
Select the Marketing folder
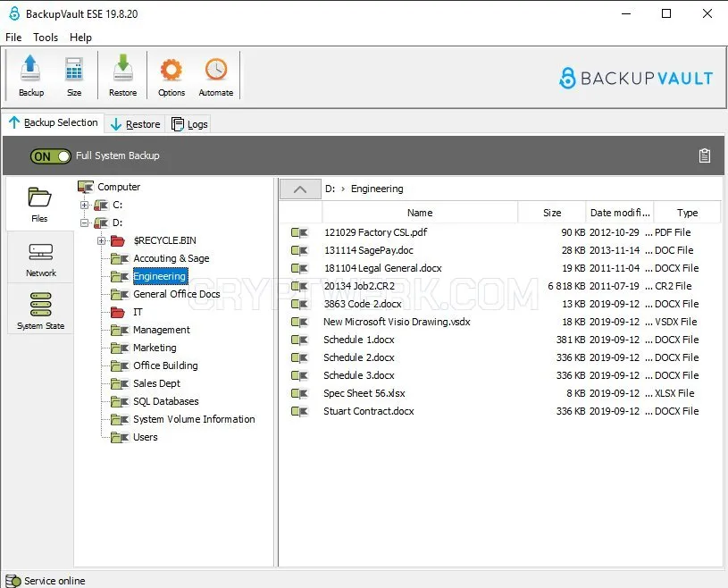tap(155, 348)
